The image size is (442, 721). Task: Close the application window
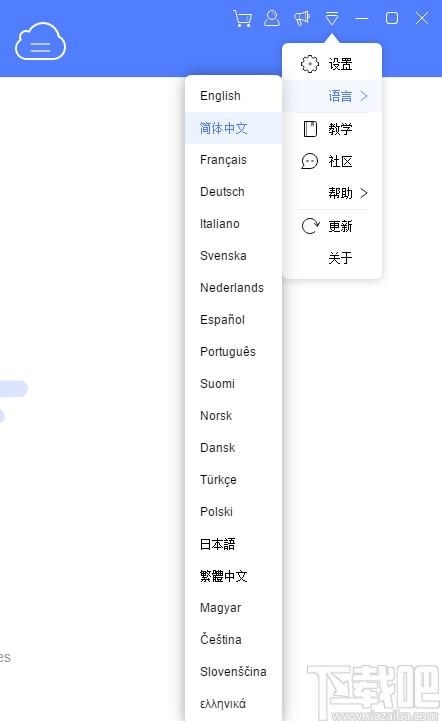tap(422, 18)
